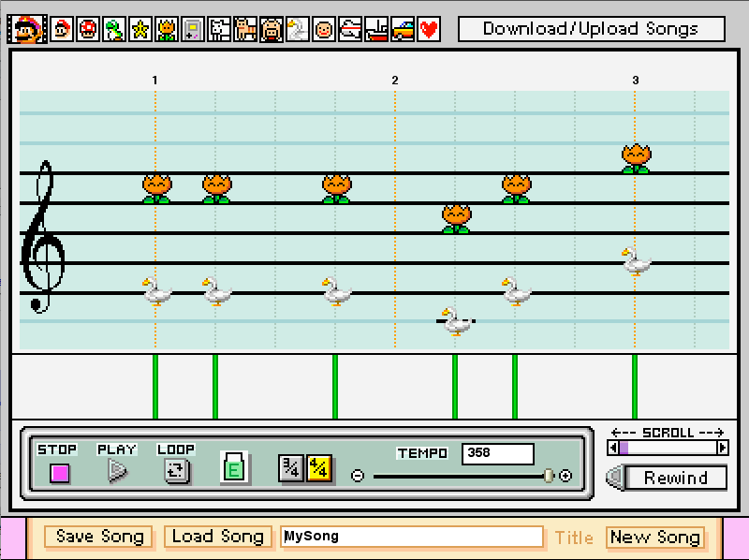Select the star instrument

[x=140, y=29]
